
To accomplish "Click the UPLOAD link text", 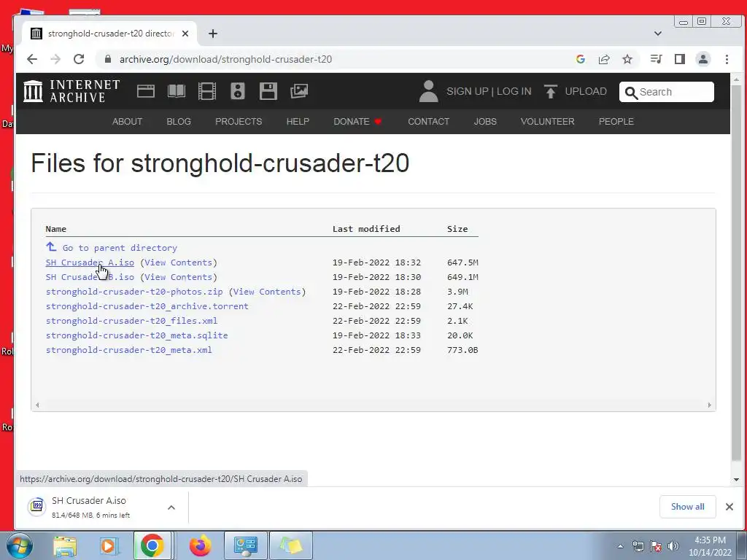I will pos(586,91).
